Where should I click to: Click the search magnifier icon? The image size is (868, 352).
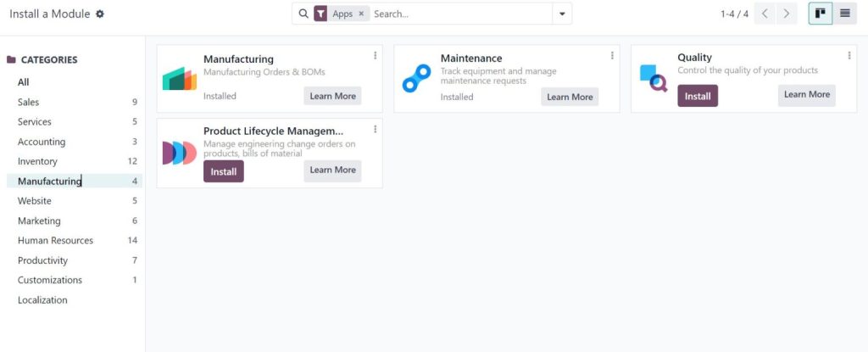tap(303, 14)
